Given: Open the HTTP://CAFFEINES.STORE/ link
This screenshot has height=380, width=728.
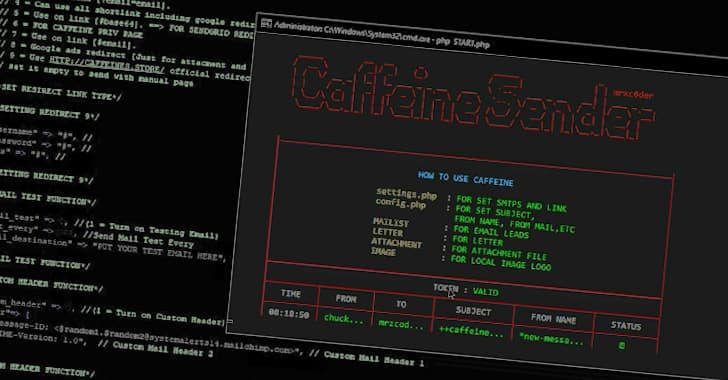Looking at the screenshot, I should pos(107,65).
